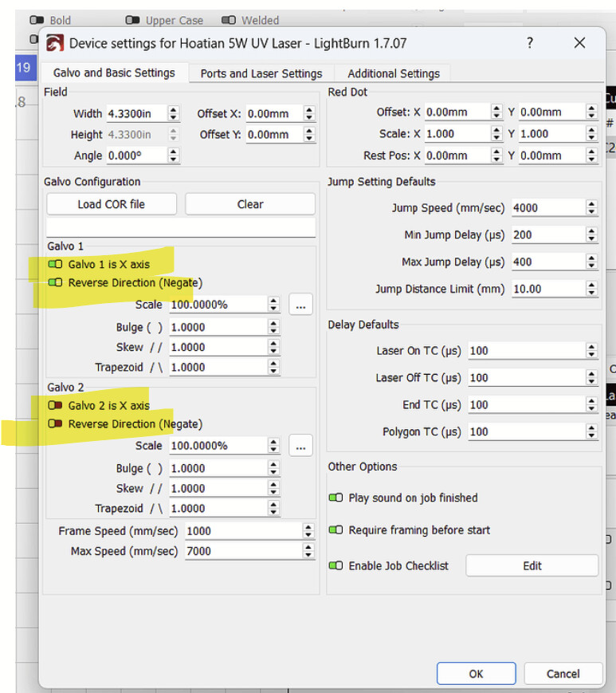Click the help question mark button

tap(530, 43)
